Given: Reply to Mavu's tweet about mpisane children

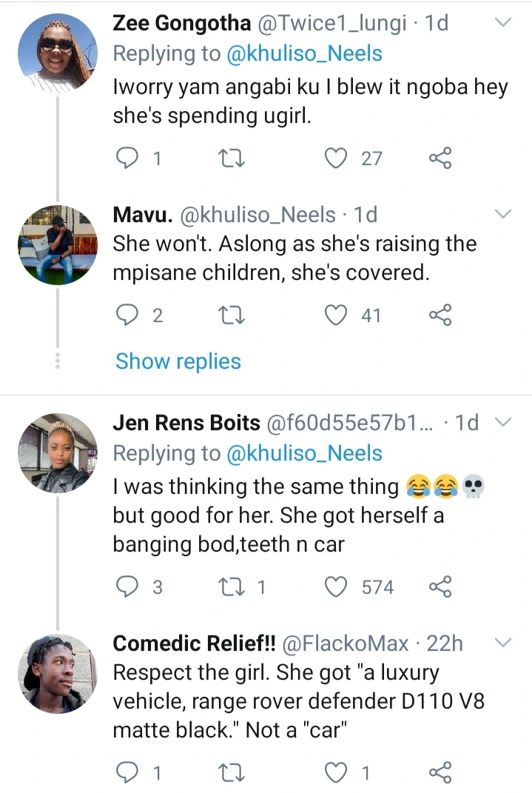Looking at the screenshot, I should 127,315.
